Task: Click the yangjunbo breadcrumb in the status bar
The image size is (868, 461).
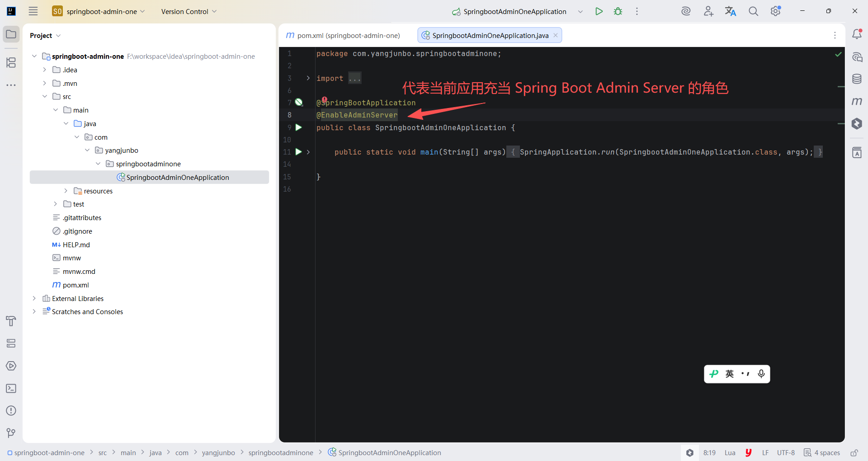Action: pos(218,453)
